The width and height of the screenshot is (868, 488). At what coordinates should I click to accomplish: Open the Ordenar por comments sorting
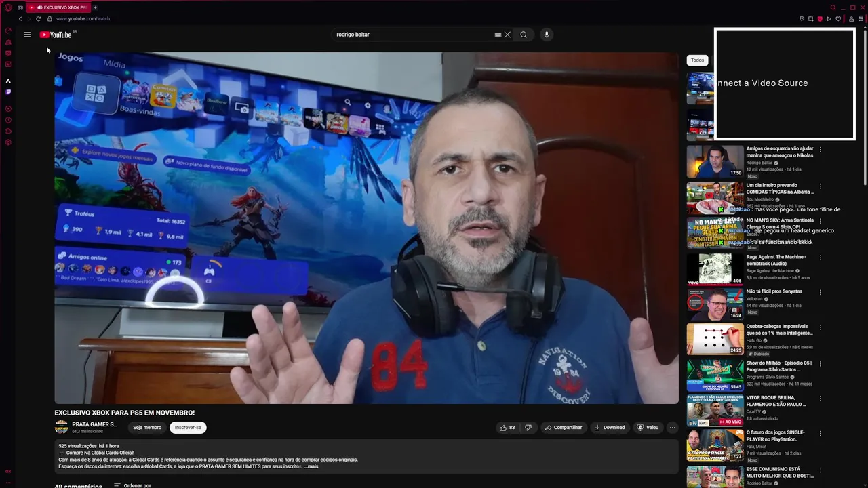click(132, 486)
